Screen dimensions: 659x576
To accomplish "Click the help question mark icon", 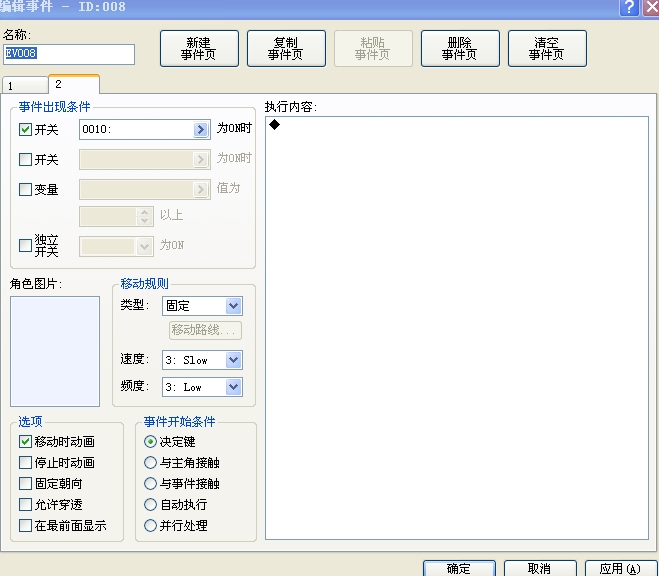I will [630, 7].
